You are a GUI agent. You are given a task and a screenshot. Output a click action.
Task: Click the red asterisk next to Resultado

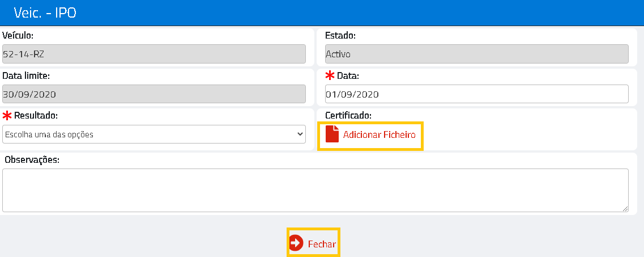click(x=7, y=116)
